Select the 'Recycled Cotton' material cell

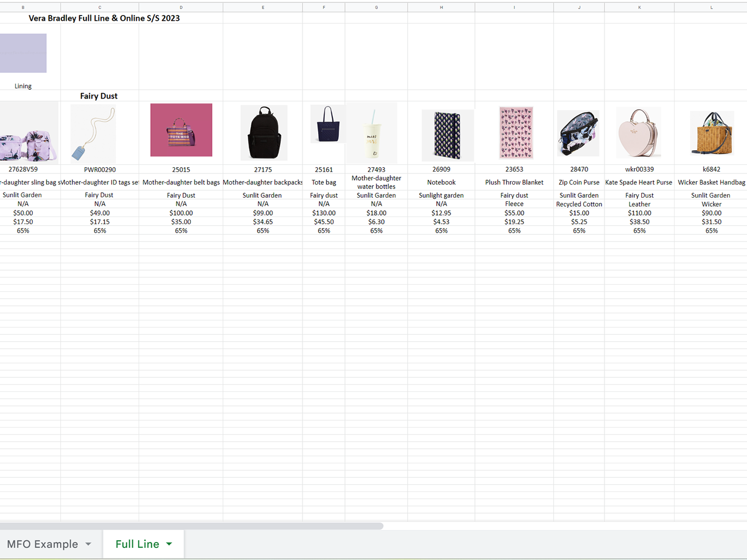tap(579, 204)
